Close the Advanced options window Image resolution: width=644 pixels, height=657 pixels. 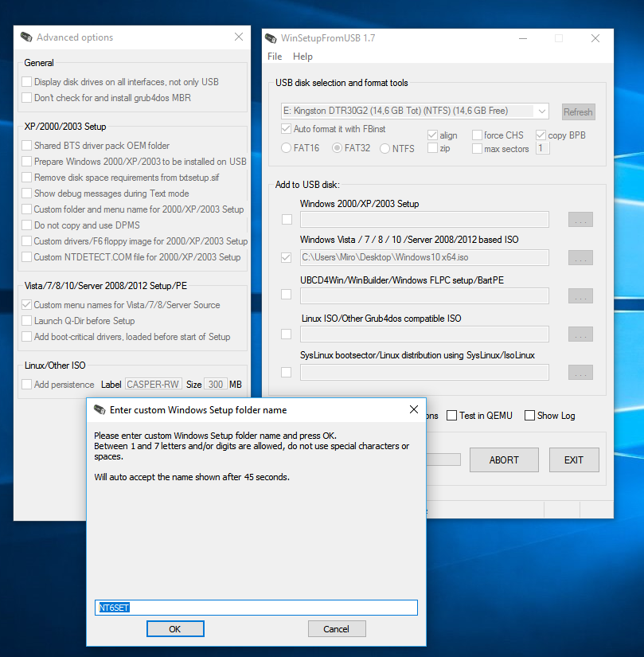(239, 37)
